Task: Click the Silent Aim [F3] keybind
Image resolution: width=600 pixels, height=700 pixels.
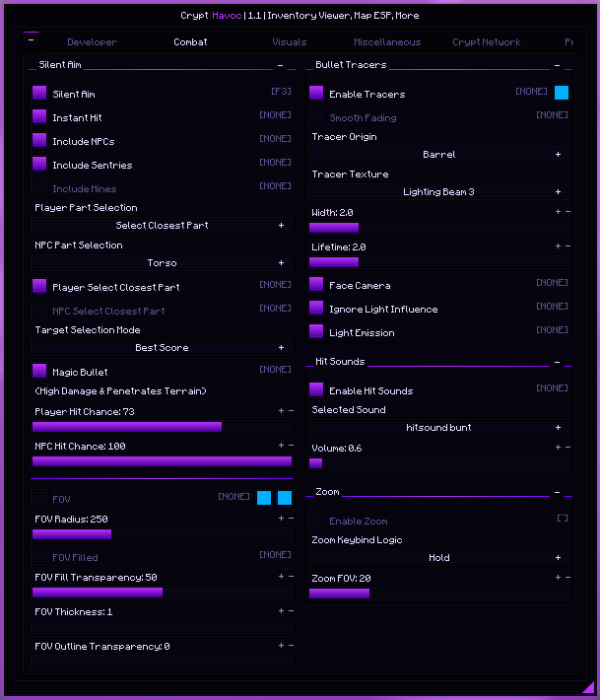Action: point(281,91)
